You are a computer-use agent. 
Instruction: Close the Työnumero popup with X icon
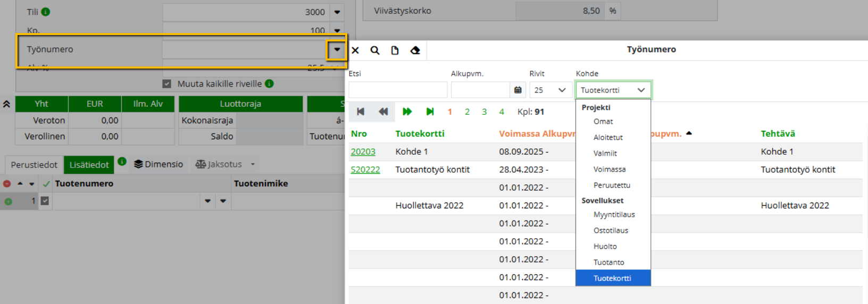355,50
